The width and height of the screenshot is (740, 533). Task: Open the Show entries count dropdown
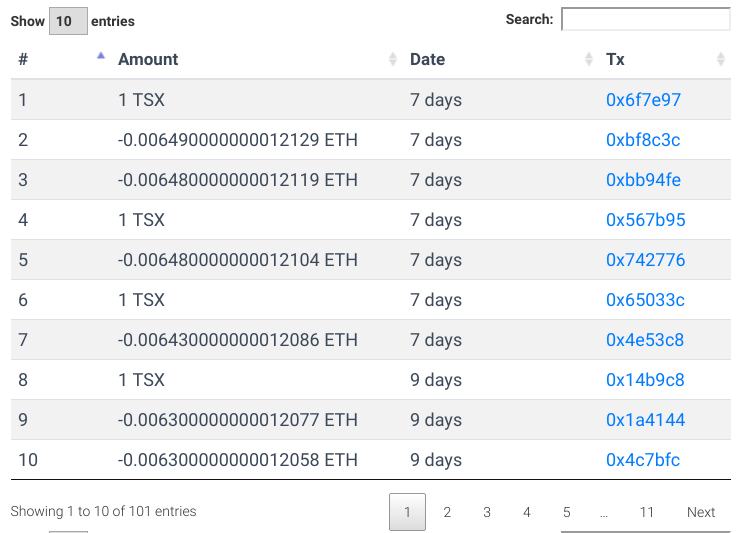(68, 21)
